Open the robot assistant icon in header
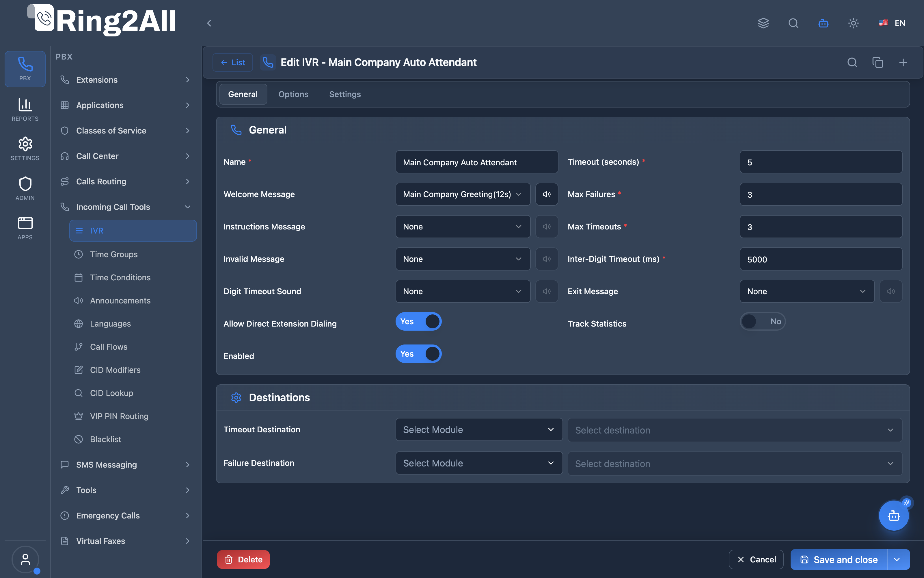The height and width of the screenshot is (578, 924). pyautogui.click(x=823, y=23)
